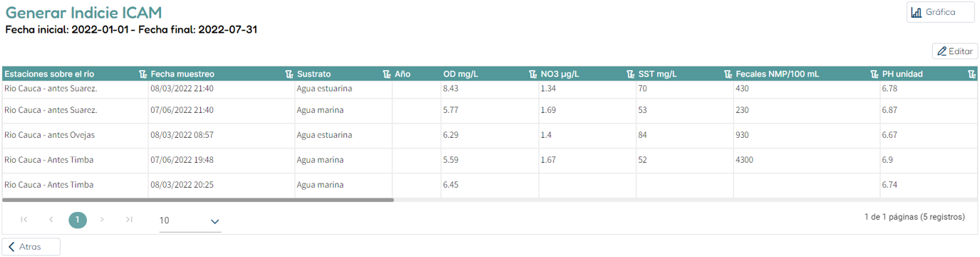980x257 pixels.
Task: Select row Rio Cauca - antes Ovejas
Action: point(489,135)
